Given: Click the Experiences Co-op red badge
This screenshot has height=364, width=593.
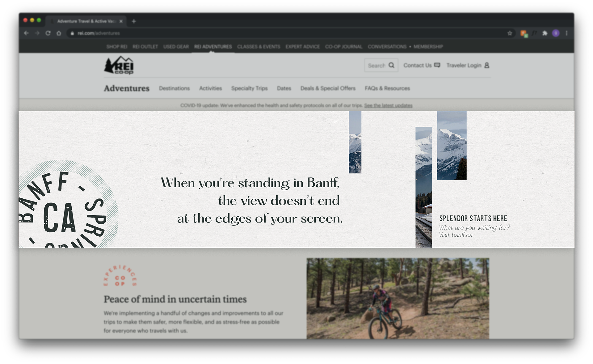Looking at the screenshot, I should click(120, 276).
